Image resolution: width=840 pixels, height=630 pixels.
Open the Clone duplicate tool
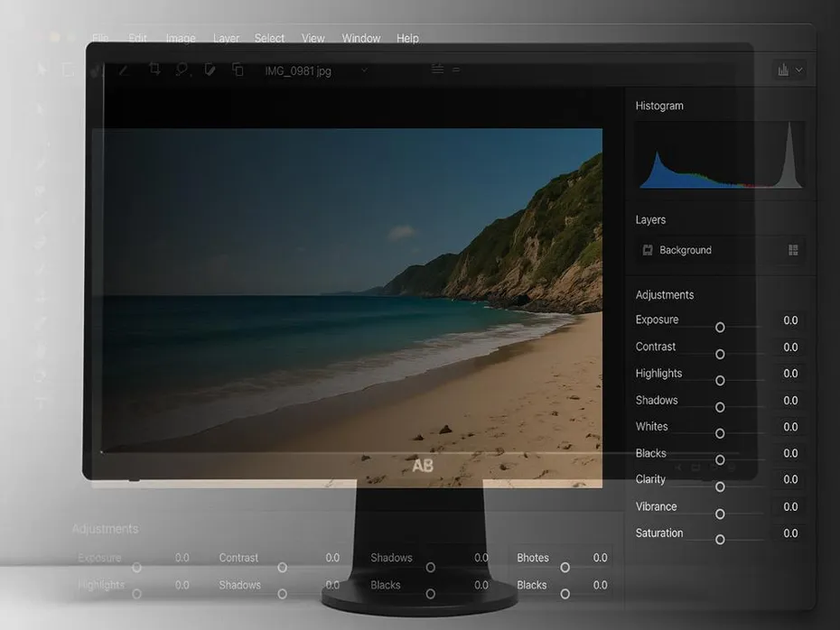point(238,69)
